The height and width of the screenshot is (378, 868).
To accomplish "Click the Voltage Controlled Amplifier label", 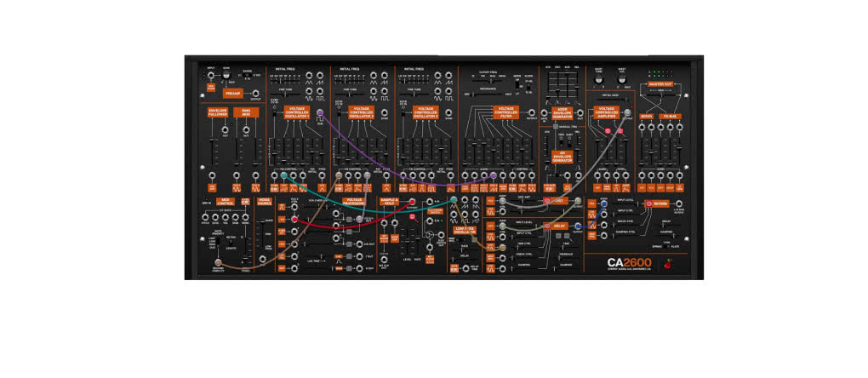I will point(606,112).
